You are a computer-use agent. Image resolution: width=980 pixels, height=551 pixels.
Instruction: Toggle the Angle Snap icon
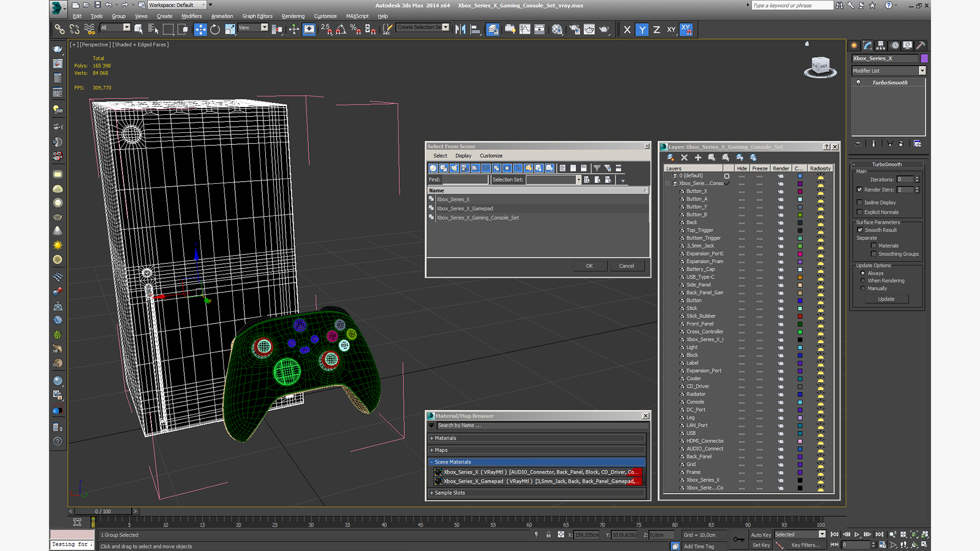click(341, 30)
